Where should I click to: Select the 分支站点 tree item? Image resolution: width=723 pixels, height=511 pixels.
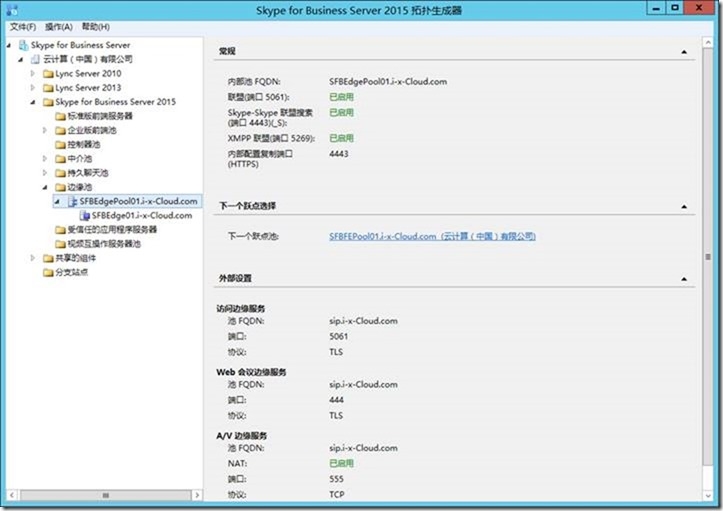[71, 272]
